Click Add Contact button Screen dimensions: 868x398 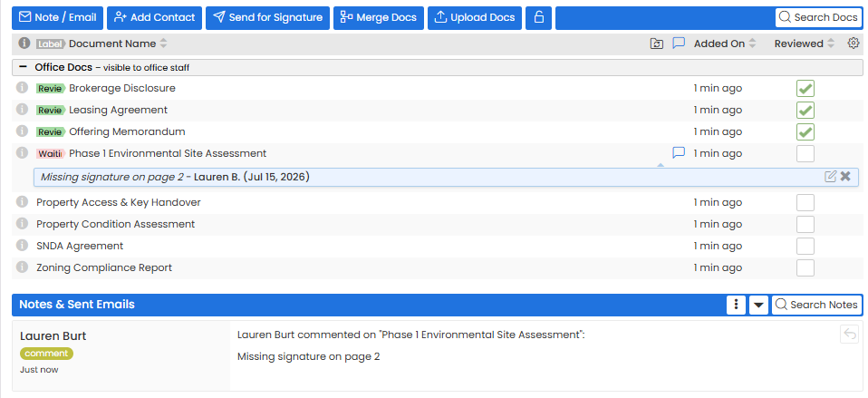tap(154, 18)
